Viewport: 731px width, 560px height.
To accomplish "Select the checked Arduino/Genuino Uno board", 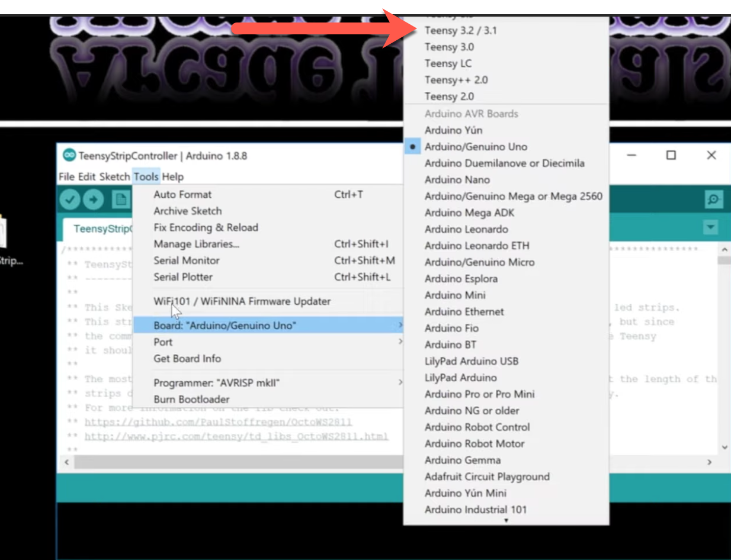I will point(506,147).
